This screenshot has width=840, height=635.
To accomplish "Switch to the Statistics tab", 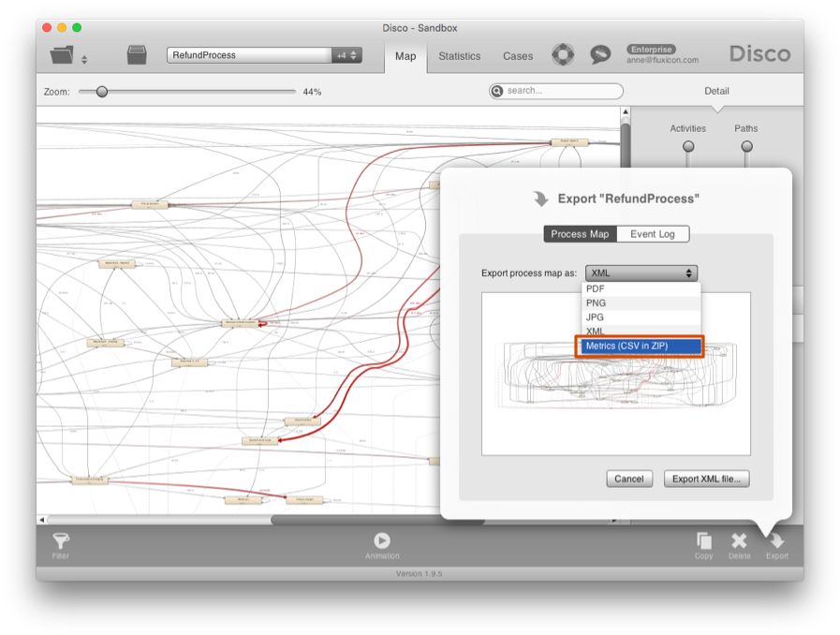I will pos(460,56).
